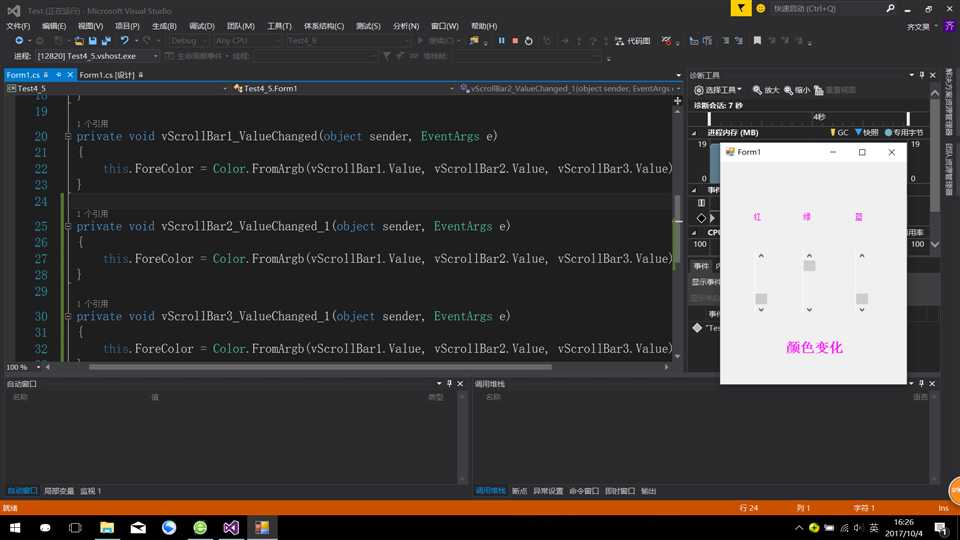Switch to the Form1.cs [设计] tab

[111, 75]
